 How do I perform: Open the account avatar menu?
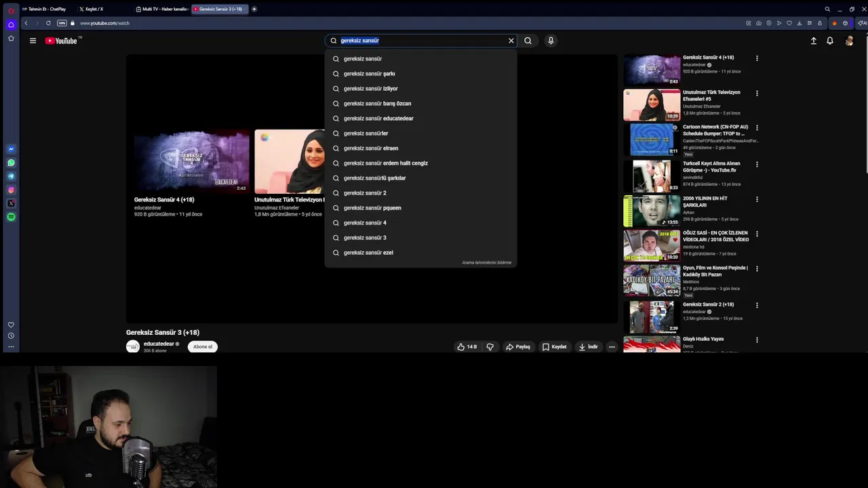849,41
